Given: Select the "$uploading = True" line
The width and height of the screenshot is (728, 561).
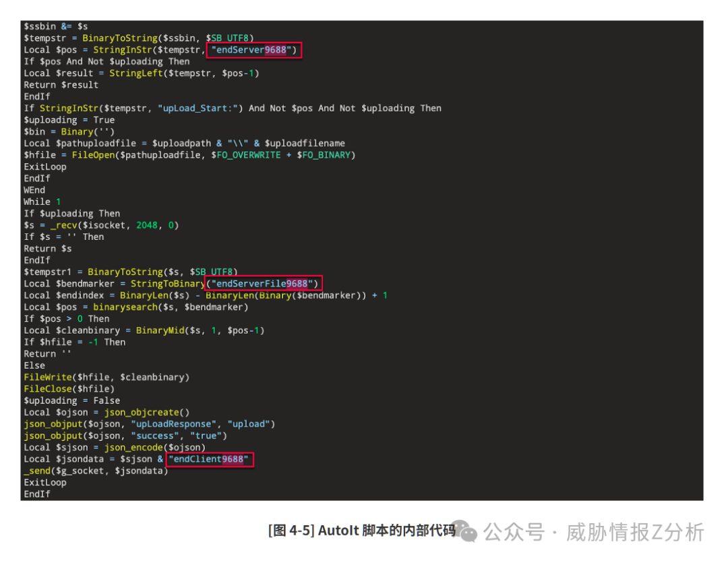Looking at the screenshot, I should pos(69,120).
